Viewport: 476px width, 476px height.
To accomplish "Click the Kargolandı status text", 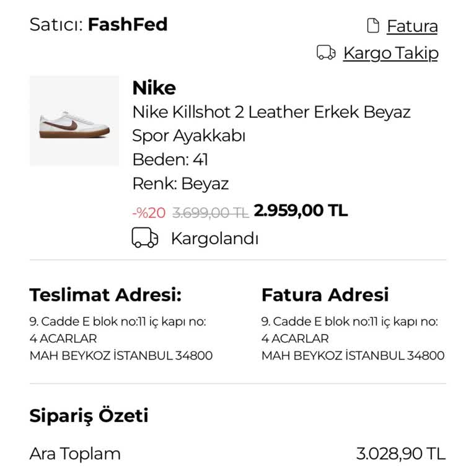I will point(214,238).
